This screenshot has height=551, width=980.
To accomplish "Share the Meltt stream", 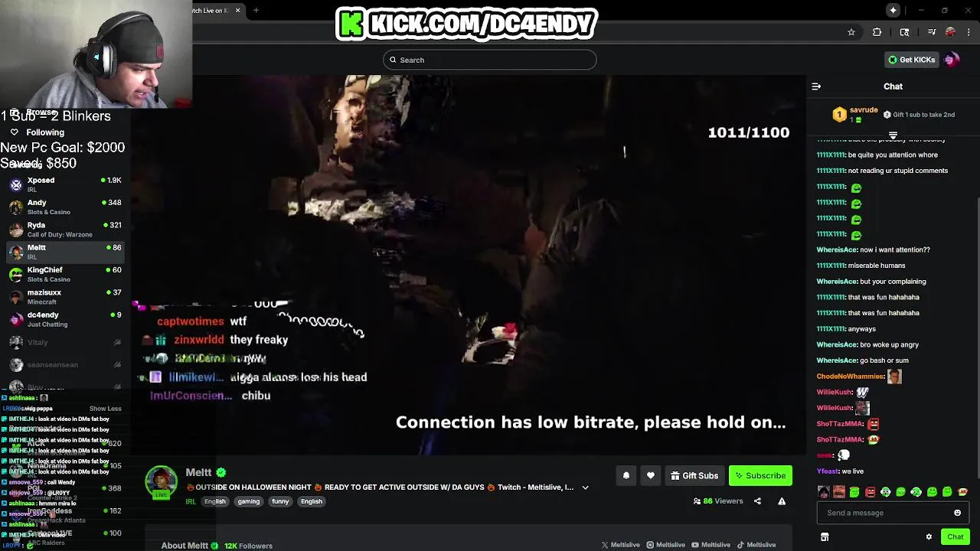I will 757,501.
